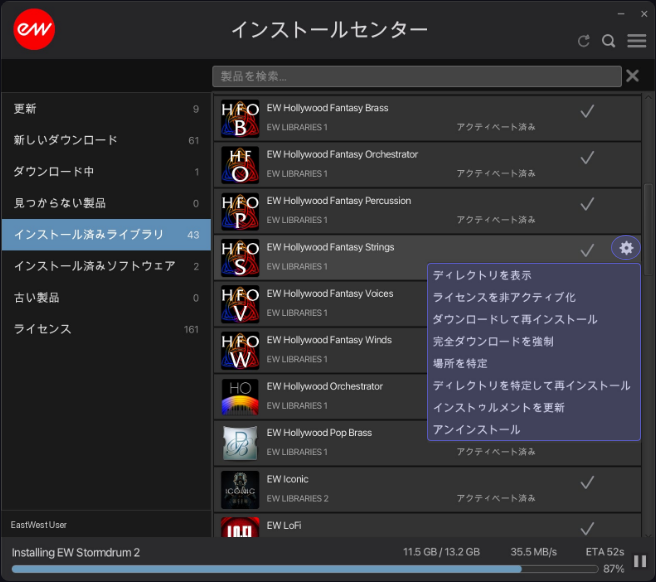The width and height of the screenshot is (656, 582).
Task: Refresh the product list
Action: pos(584,41)
